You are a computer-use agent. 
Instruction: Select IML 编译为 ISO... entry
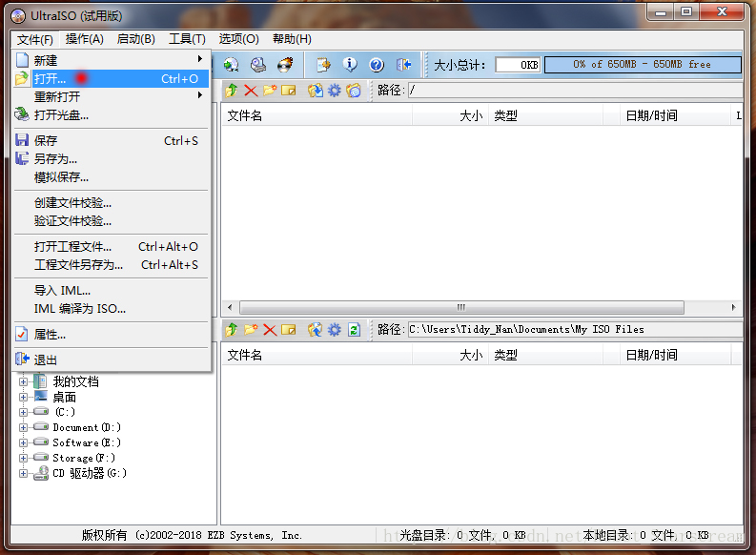click(112, 309)
